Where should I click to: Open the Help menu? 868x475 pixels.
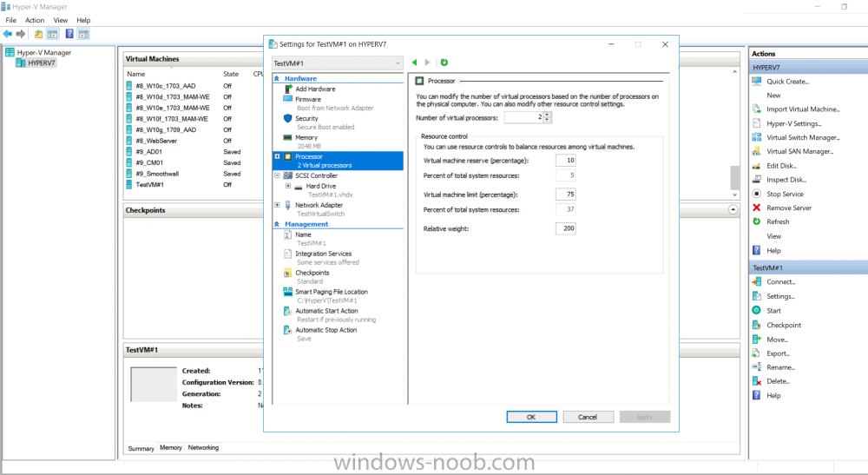point(83,20)
